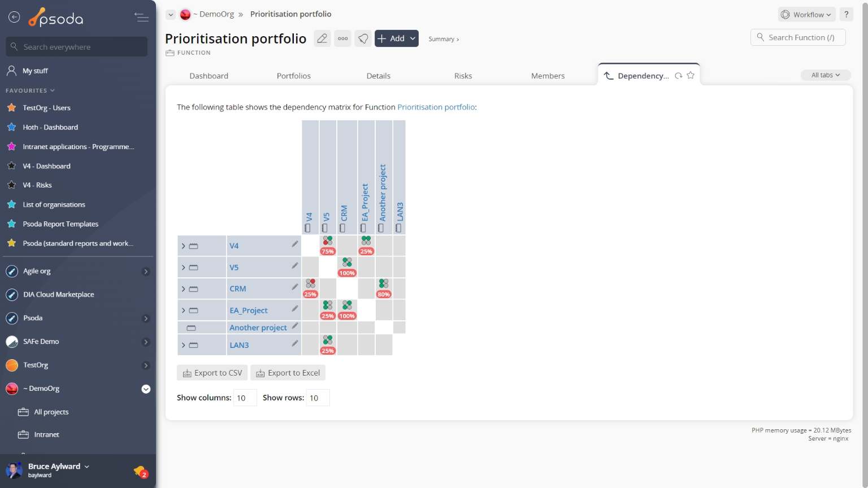Switch to the Portfolios tab
The image size is (868, 488).
293,76
